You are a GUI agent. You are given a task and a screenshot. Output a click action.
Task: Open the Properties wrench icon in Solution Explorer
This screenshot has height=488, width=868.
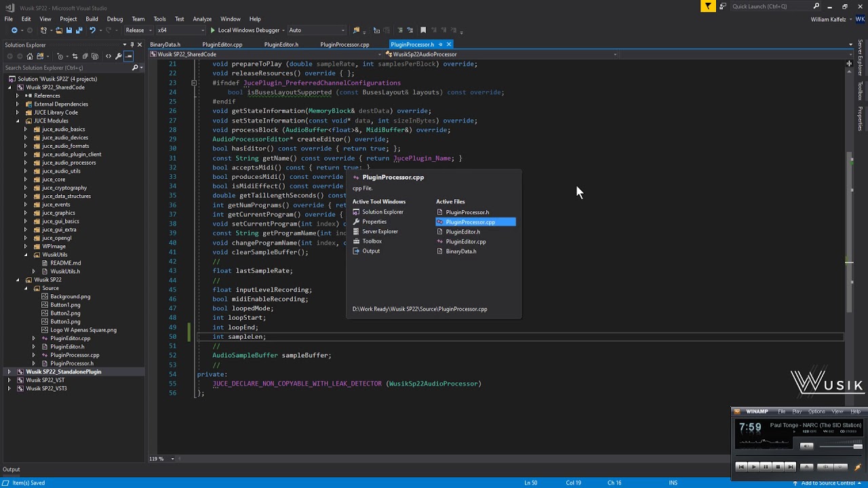(x=119, y=56)
